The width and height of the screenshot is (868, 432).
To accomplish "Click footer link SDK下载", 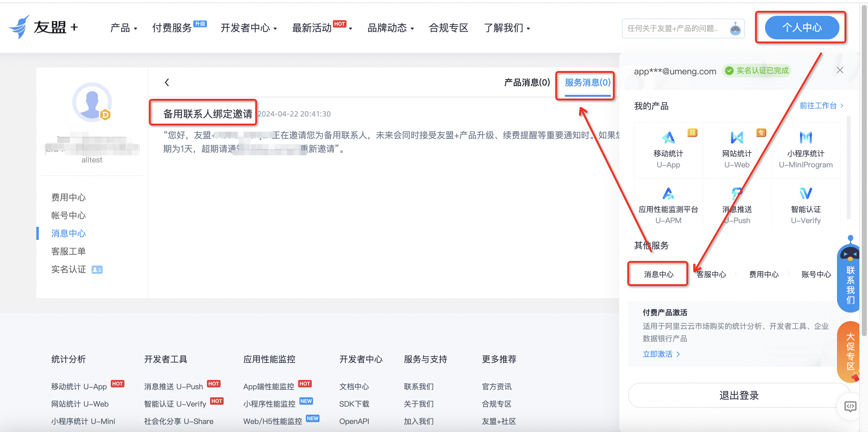I will (354, 404).
